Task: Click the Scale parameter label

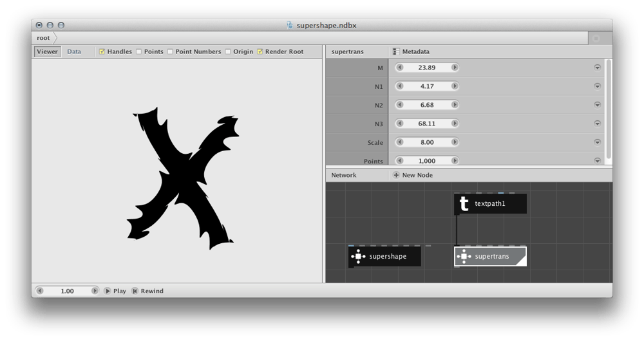Action: pyautogui.click(x=375, y=142)
